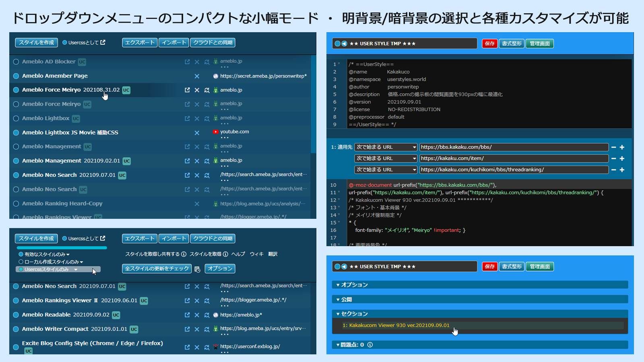644x362 pixels.
Task: Delete the Ameblo Ranking Heard-Copy style
Action: coord(197,204)
